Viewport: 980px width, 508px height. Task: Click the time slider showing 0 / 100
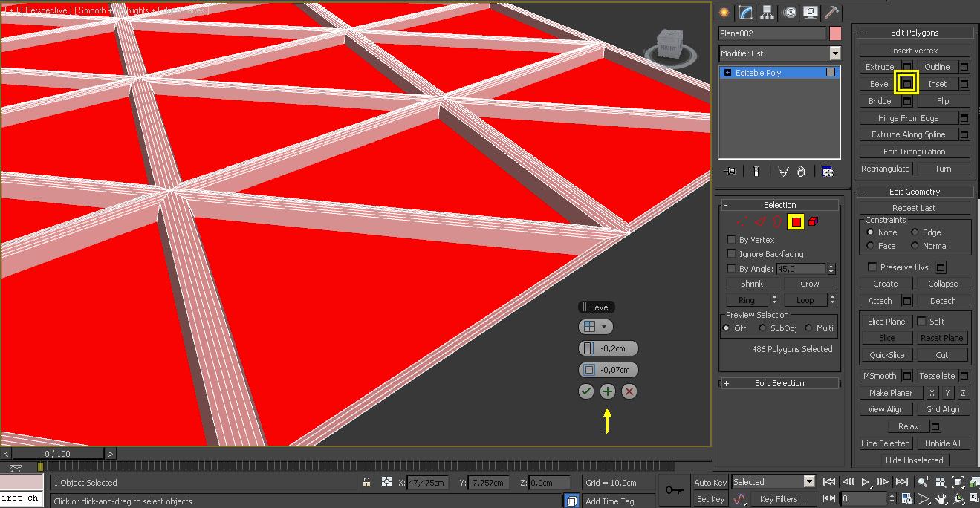click(58, 453)
